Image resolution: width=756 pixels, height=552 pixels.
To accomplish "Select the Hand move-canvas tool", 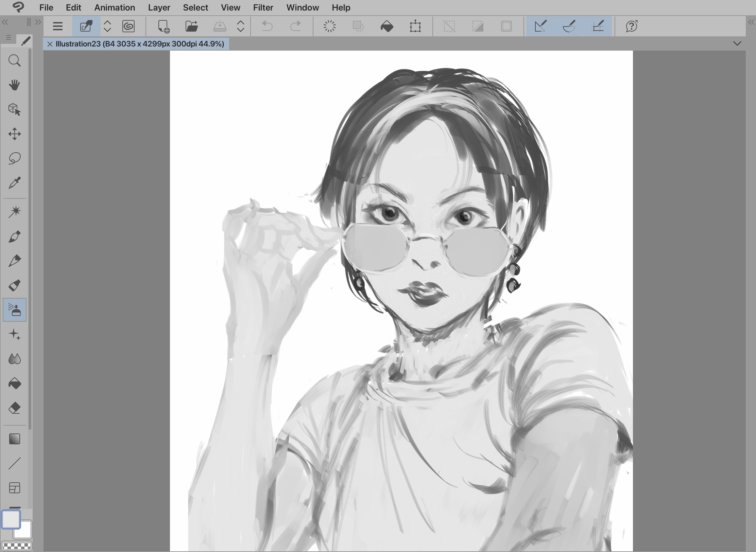I will pyautogui.click(x=14, y=85).
